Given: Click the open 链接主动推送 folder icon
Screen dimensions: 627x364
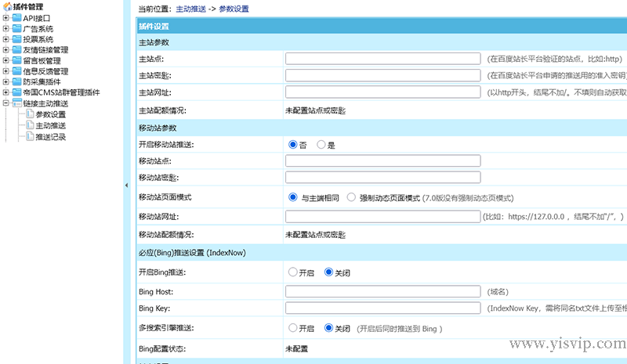Looking at the screenshot, I should point(16,103).
